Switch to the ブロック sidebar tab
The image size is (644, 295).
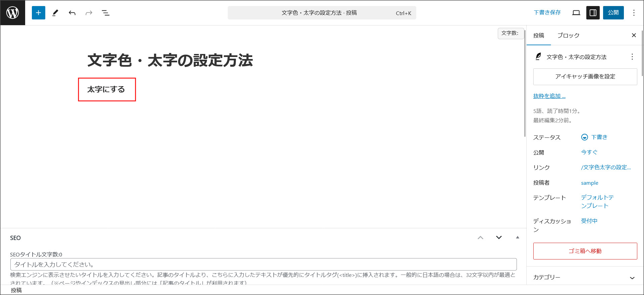point(568,35)
